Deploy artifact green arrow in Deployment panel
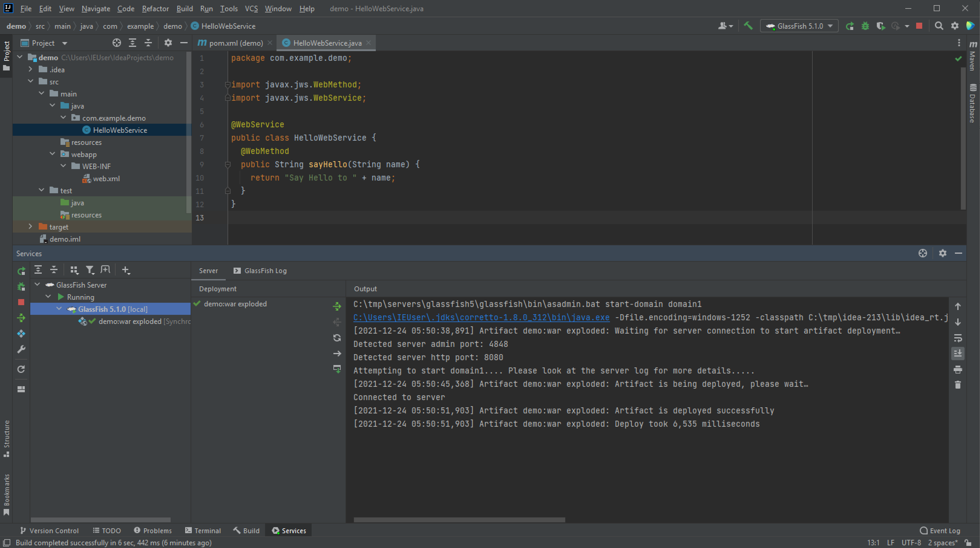The height and width of the screenshot is (548, 980). point(337,306)
